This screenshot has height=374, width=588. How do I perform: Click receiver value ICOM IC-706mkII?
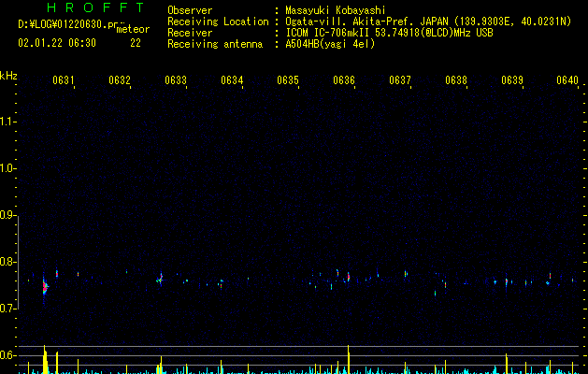pyautogui.click(x=328, y=33)
